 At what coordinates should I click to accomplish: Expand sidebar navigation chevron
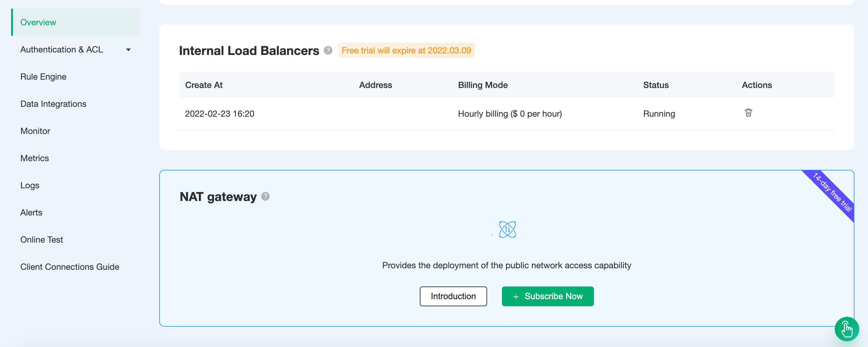tap(128, 49)
